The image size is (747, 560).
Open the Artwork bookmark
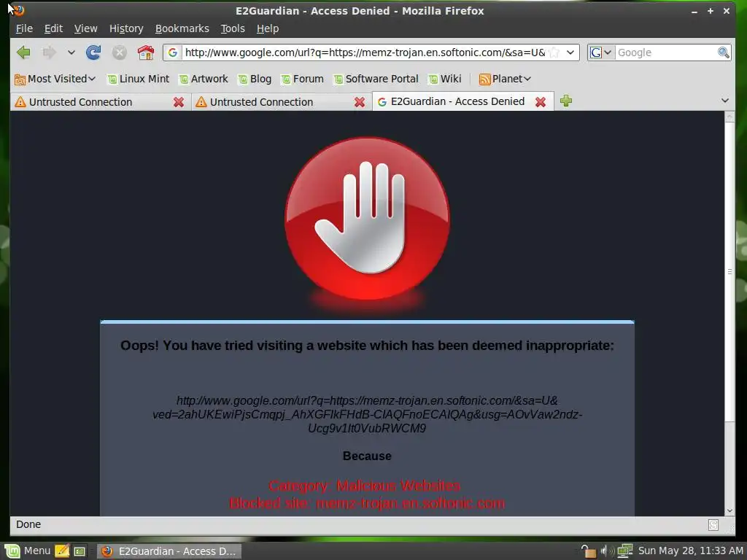click(x=204, y=79)
